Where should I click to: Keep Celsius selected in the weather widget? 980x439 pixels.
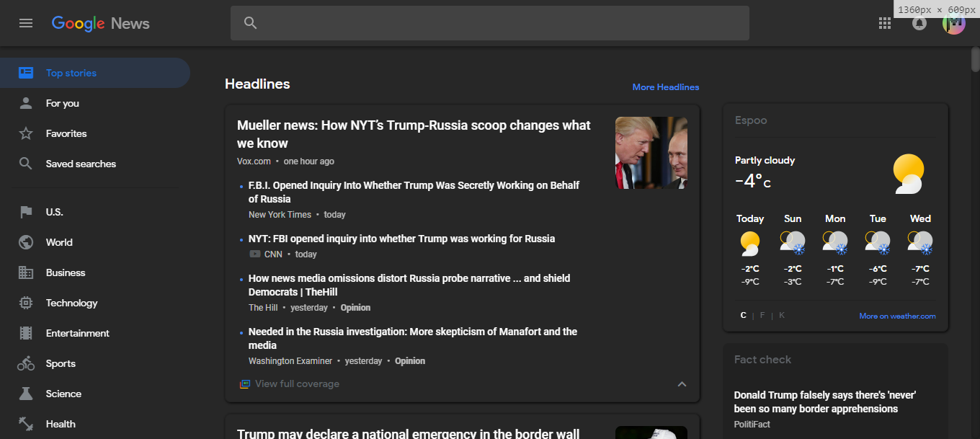(743, 314)
